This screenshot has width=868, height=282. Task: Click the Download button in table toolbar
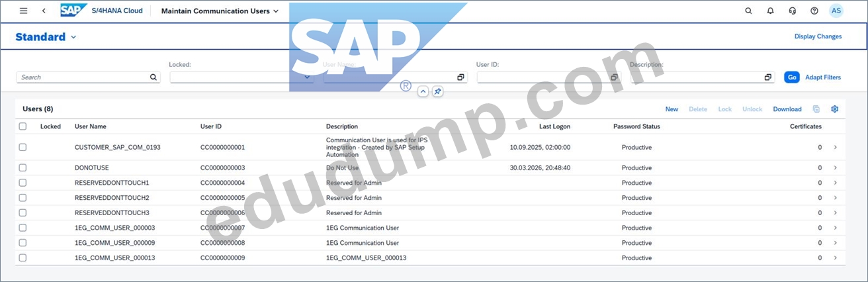point(787,109)
